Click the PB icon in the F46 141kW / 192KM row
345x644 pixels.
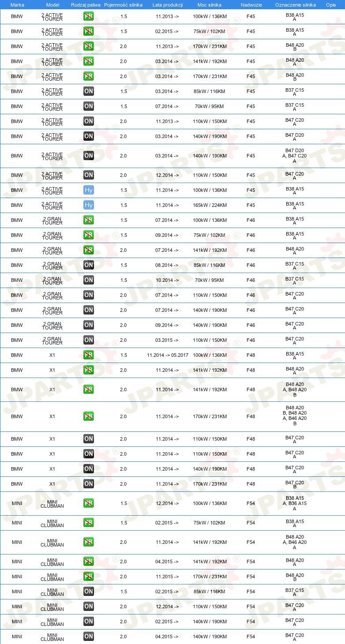89,250
